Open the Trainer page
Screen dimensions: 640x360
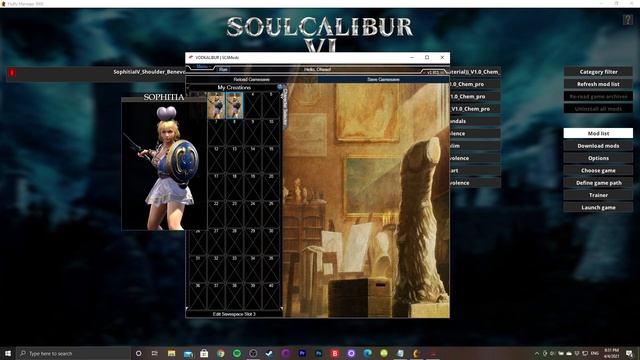[598, 195]
